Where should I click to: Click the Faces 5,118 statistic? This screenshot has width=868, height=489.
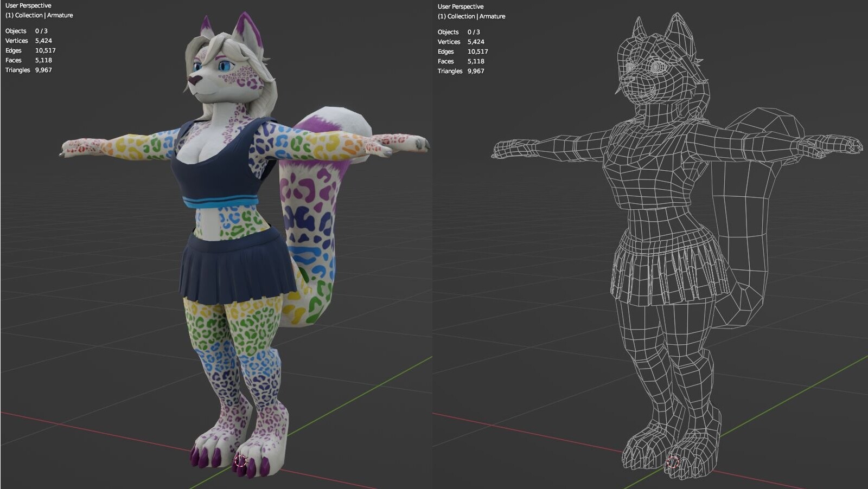pyautogui.click(x=23, y=60)
